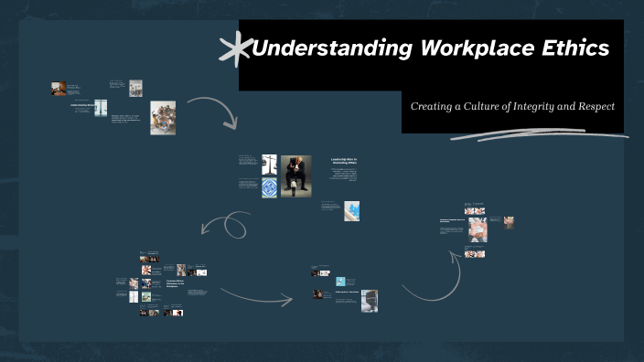Open the thumbnail of boss seated over tiny man

pos(296,176)
